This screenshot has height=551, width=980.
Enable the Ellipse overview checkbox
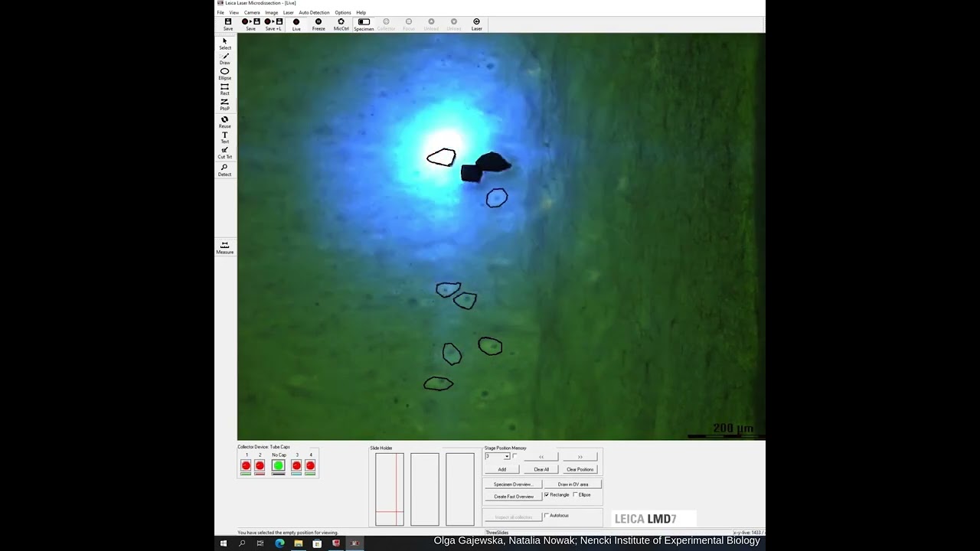[576, 494]
